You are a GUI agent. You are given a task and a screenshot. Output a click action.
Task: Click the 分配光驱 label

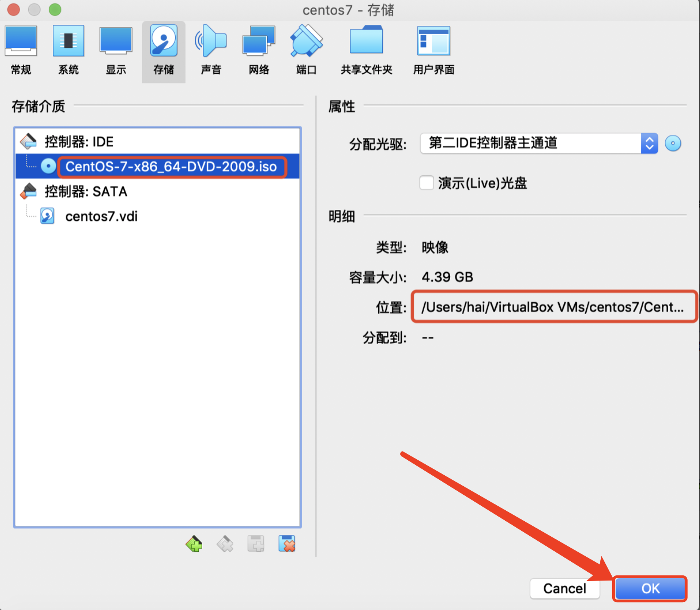tap(378, 144)
